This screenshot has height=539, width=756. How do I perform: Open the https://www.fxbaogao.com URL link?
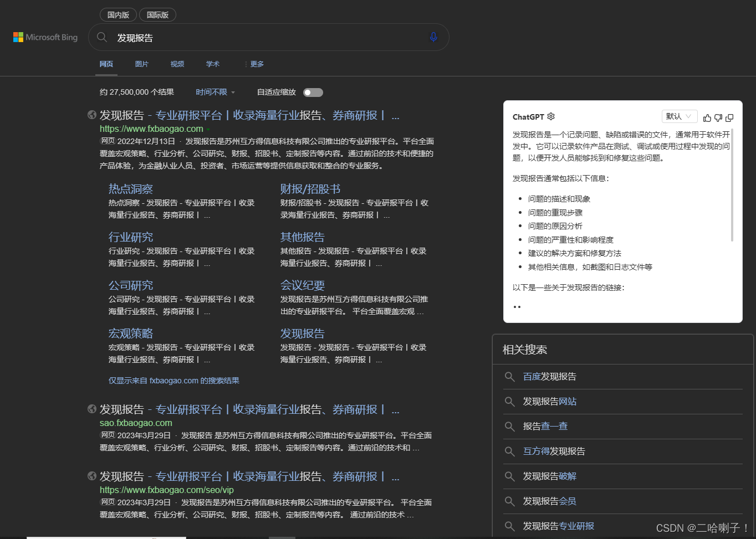point(151,129)
